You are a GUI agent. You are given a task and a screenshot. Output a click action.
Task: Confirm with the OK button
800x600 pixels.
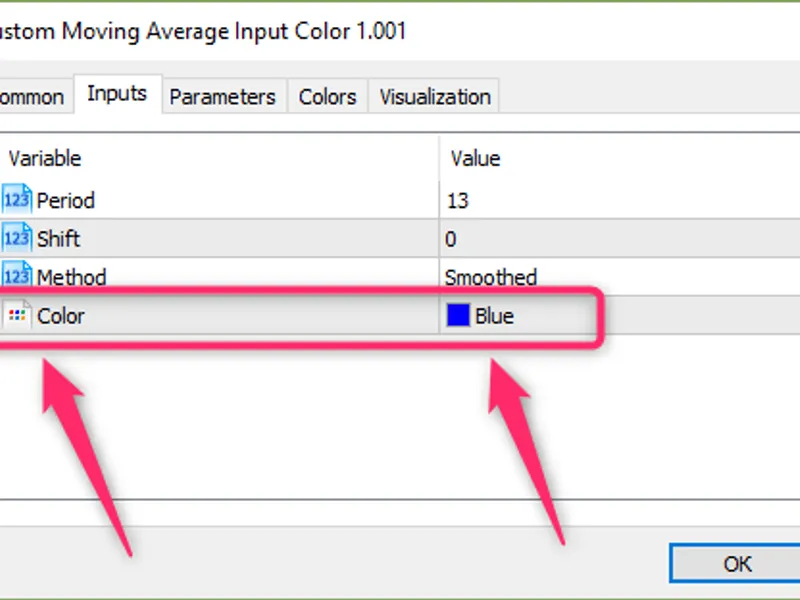pyautogui.click(x=736, y=563)
